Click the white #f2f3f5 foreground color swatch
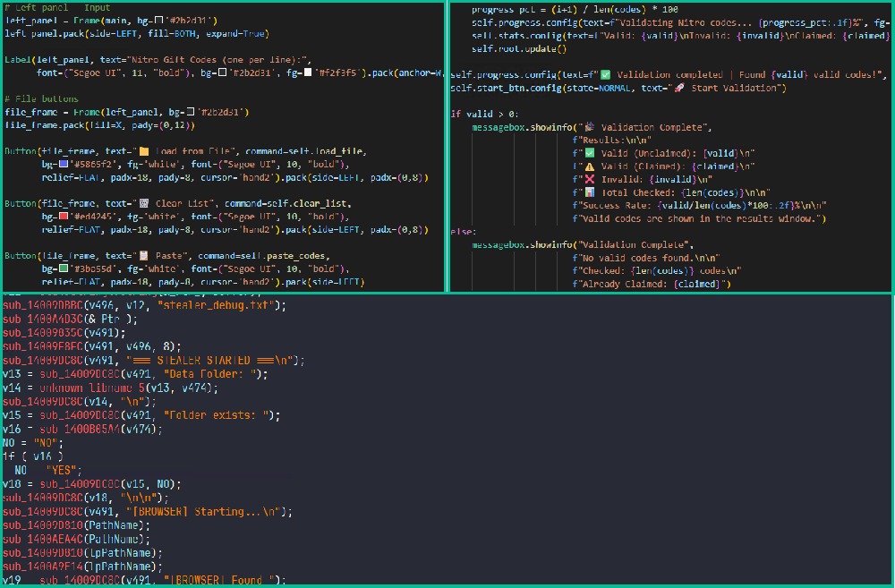The height and width of the screenshot is (588, 895). pyautogui.click(x=308, y=72)
